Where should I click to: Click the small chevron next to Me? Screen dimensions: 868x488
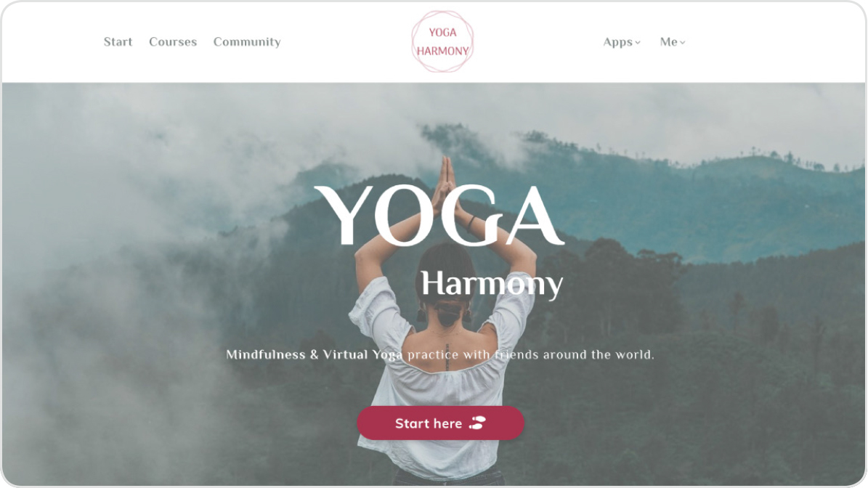[x=683, y=43]
